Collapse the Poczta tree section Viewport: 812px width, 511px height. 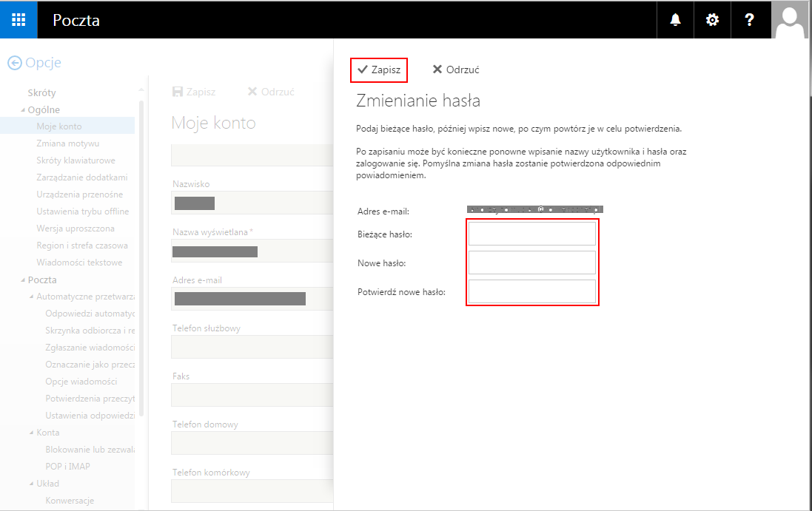23,280
